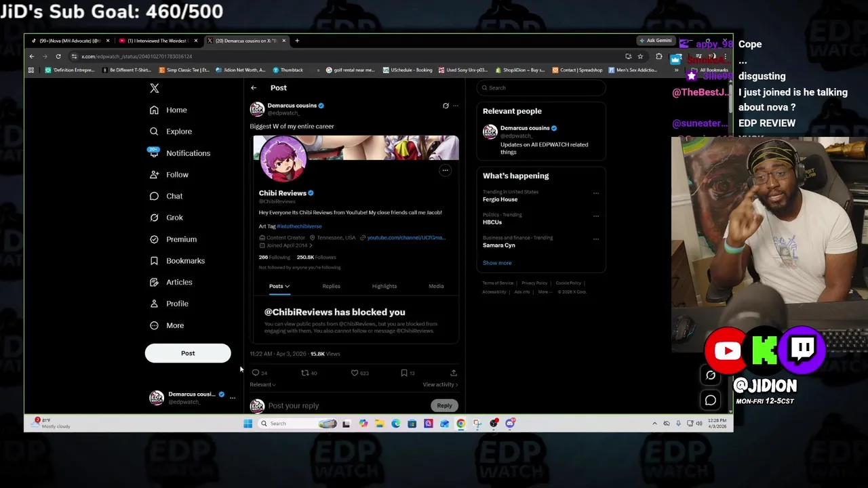This screenshot has width=868, height=488.
Task: Open Profile in the sidebar
Action: pyautogui.click(x=169, y=304)
